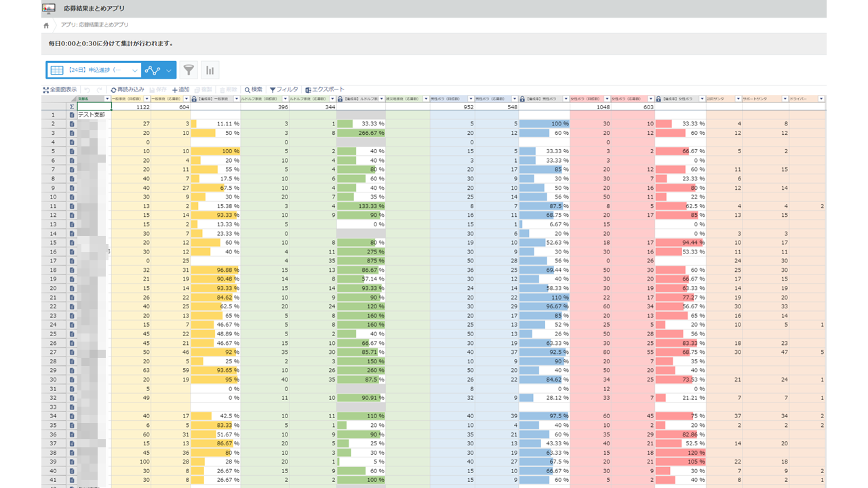Expand the dropdown arrow beside graph icon

(x=169, y=70)
